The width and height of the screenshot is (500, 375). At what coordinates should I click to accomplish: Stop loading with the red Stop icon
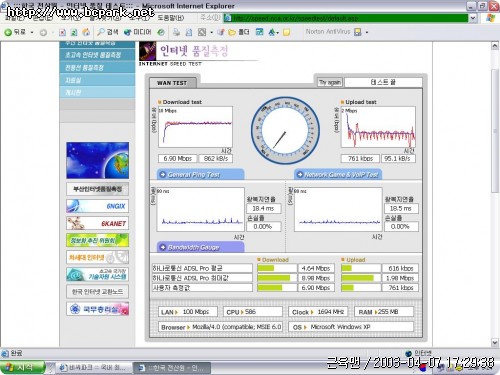click(62, 32)
